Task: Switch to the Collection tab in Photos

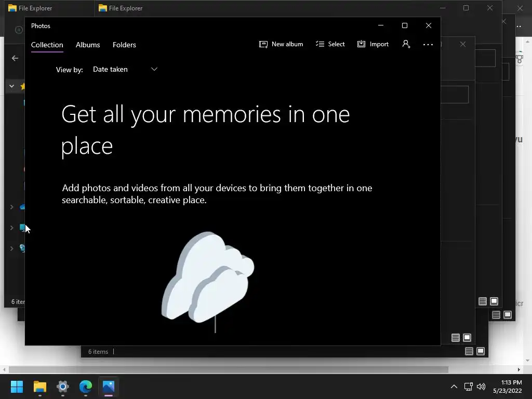Action: (x=47, y=45)
